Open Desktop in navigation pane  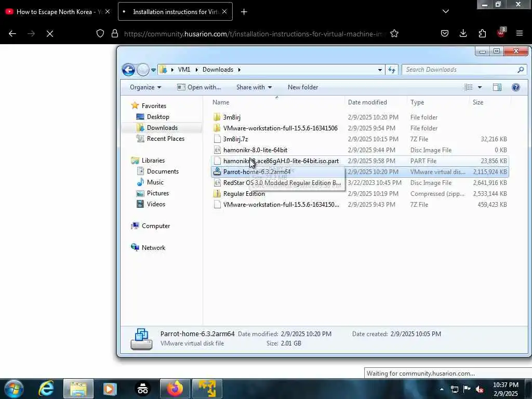click(x=158, y=117)
